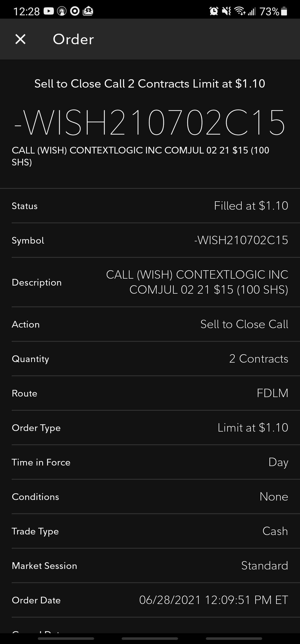Tap the battery indicator icon

[x=284, y=11]
